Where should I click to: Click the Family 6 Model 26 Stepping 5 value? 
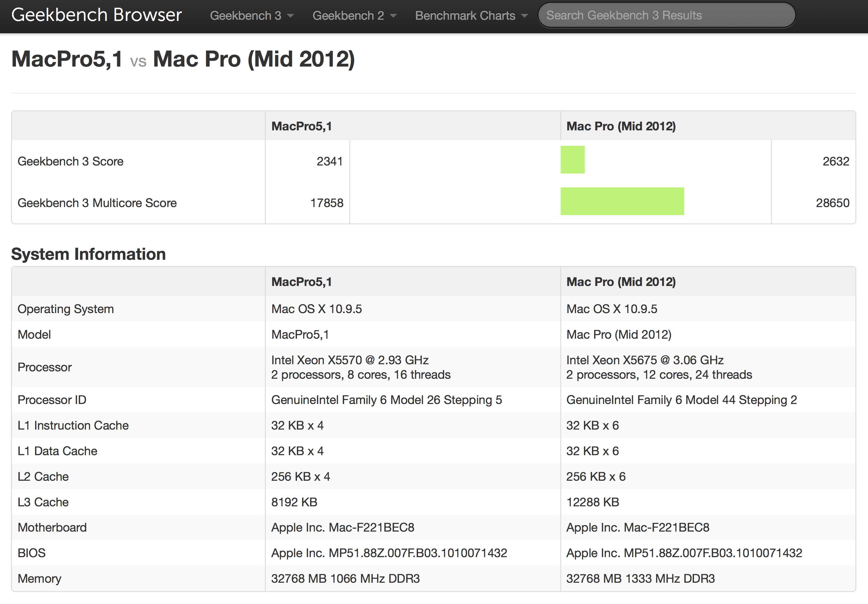pyautogui.click(x=386, y=400)
